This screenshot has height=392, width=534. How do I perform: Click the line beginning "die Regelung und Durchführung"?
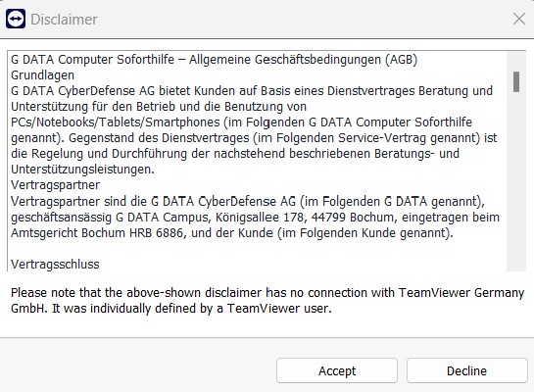click(x=235, y=154)
